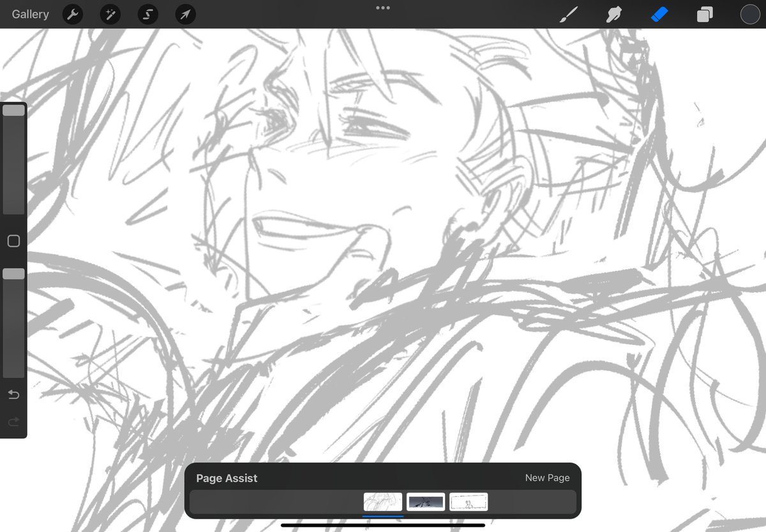This screenshot has height=532, width=766.
Task: Select the Eraser tool
Action: (x=659, y=14)
